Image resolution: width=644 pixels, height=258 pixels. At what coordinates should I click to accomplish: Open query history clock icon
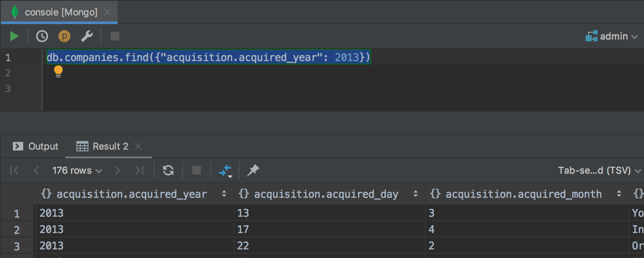(x=42, y=37)
